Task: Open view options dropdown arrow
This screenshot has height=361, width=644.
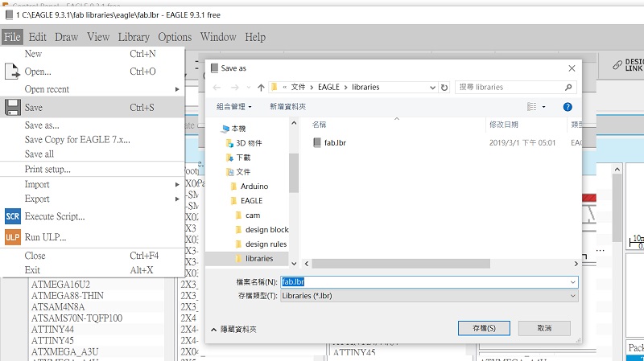Action: (x=544, y=107)
